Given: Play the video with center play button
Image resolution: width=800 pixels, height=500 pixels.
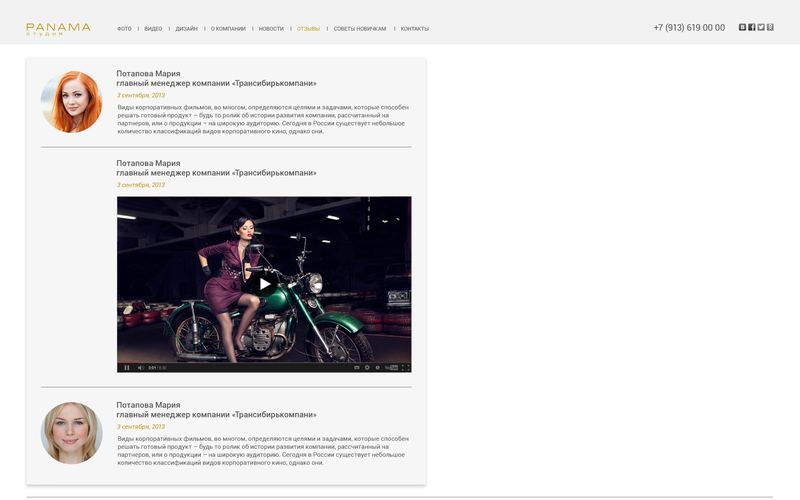Looking at the screenshot, I should point(264,284).
